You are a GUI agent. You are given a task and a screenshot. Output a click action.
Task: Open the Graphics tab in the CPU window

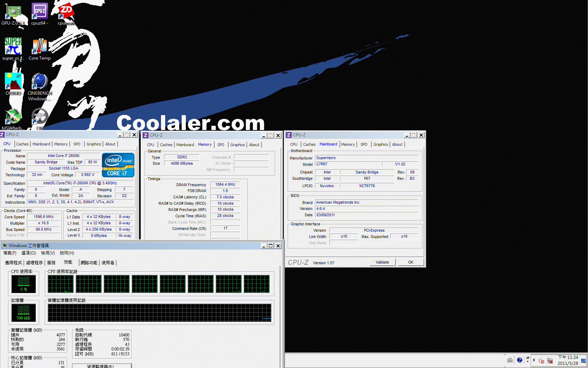[x=94, y=144]
